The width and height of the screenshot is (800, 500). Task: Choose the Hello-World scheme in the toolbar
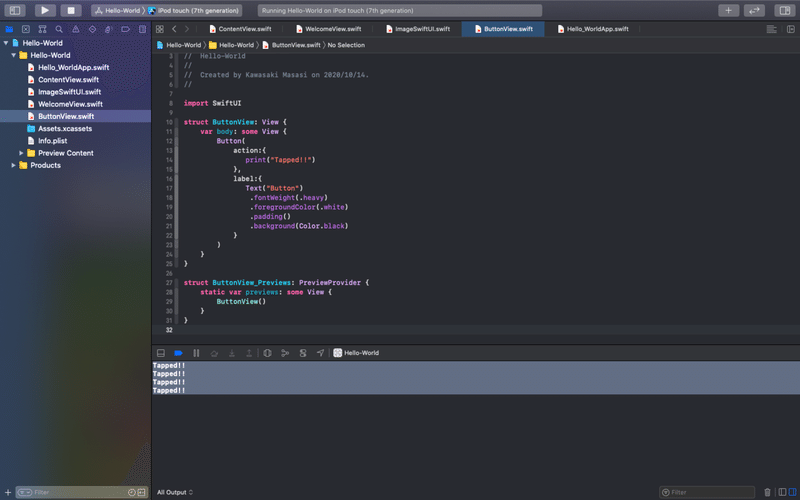117,10
